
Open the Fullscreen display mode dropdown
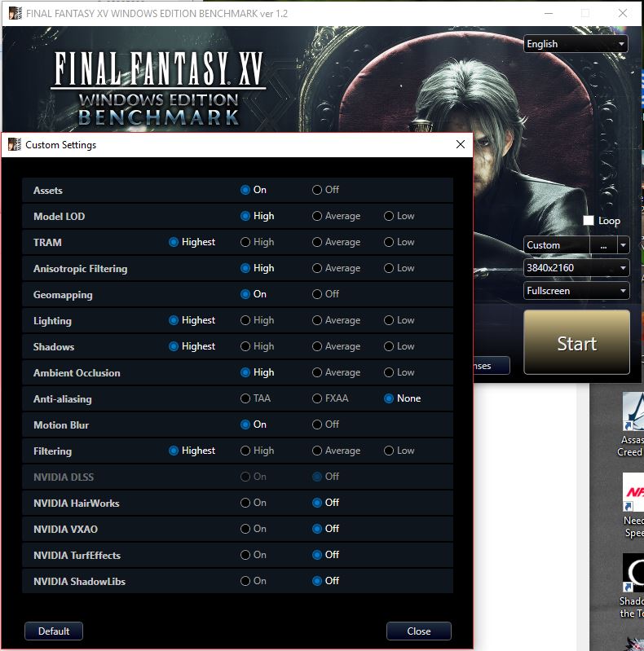click(576, 291)
